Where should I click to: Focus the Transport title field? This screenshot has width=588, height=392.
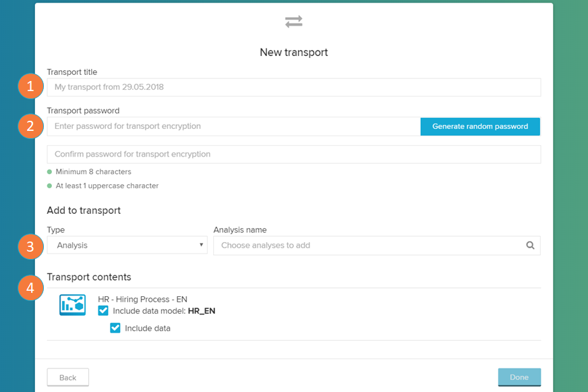pos(293,87)
